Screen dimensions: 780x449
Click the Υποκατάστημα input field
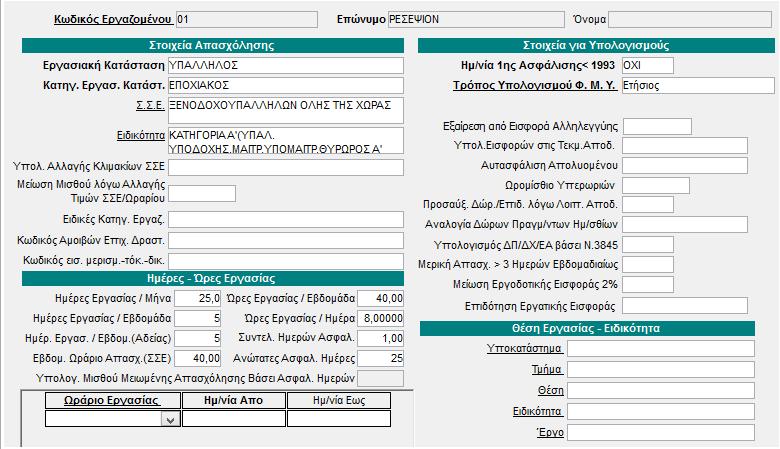(x=661, y=349)
